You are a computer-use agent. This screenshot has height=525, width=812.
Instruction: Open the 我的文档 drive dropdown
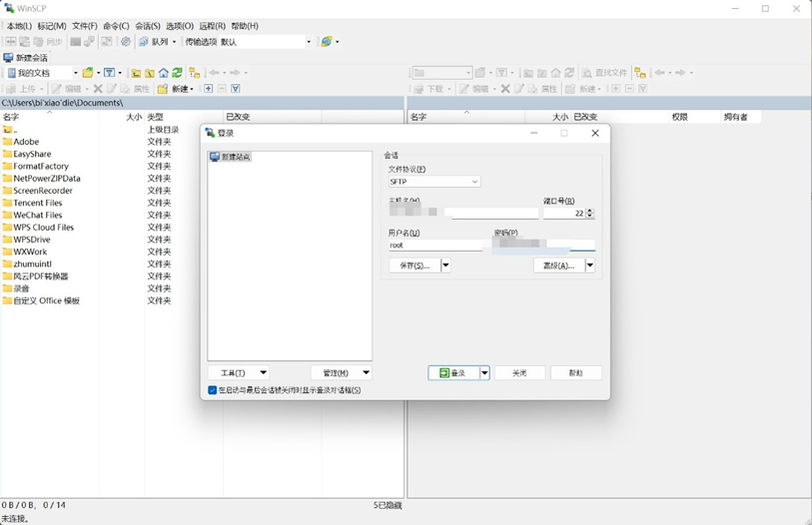75,73
